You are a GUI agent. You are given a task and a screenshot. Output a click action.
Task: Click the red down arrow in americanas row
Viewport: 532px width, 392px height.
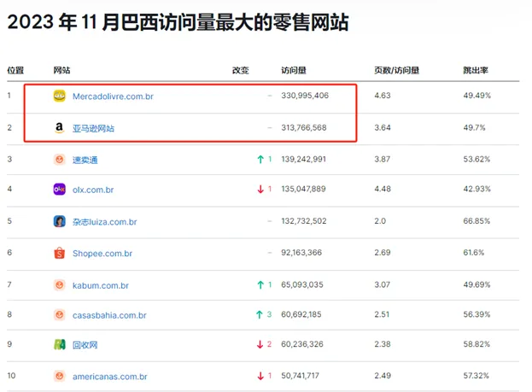pyautogui.click(x=260, y=376)
